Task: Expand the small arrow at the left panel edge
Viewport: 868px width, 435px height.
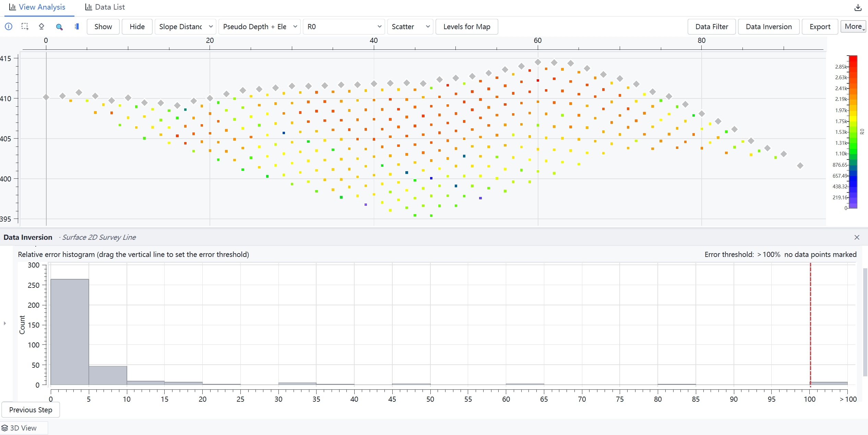Action: (x=5, y=323)
